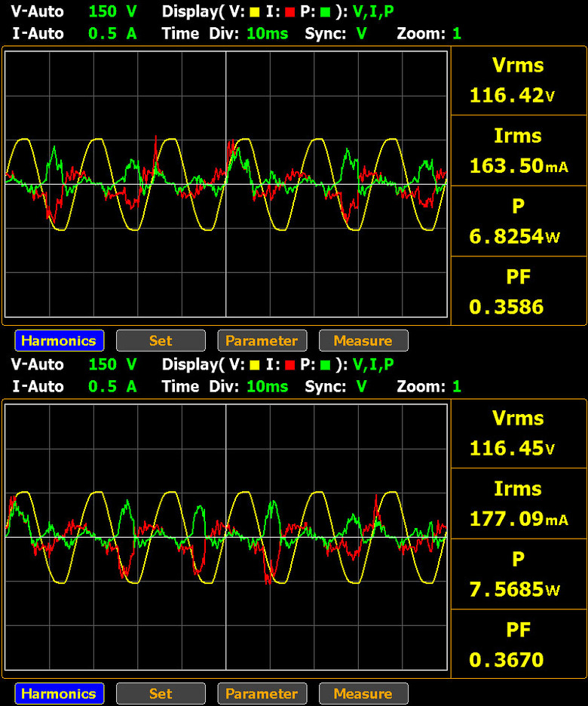Open Harmonics in the upper screen
Screen dimensions: 588x706
(x=60, y=340)
